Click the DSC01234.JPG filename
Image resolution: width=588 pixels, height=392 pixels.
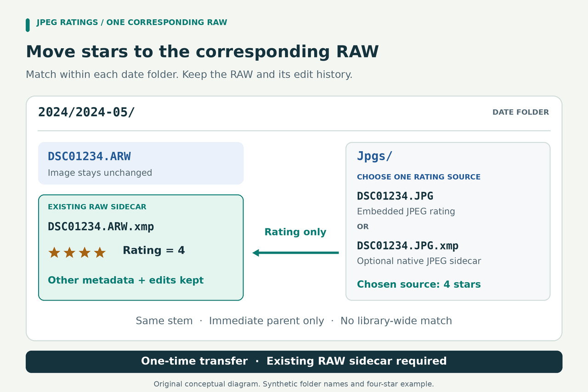coord(395,196)
